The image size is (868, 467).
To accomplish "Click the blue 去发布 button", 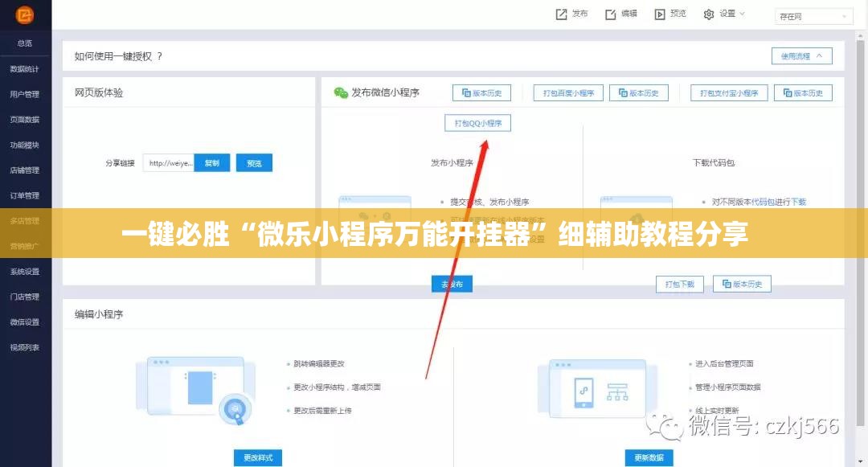I will click(452, 284).
